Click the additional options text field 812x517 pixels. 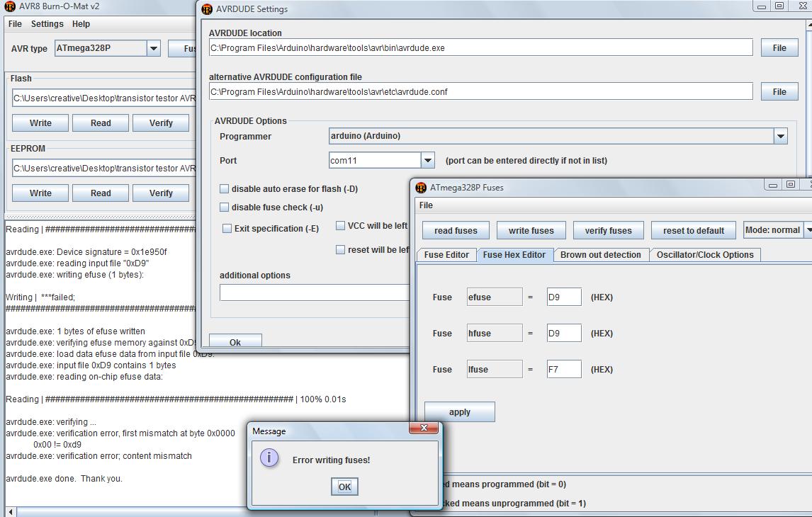coord(315,292)
